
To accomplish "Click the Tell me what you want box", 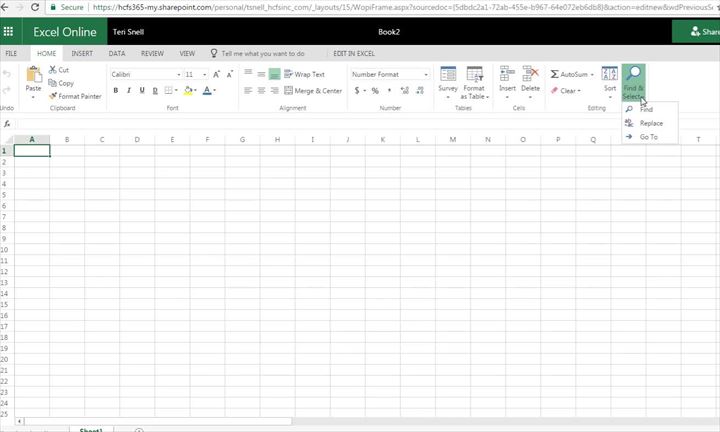I will pos(263,52).
